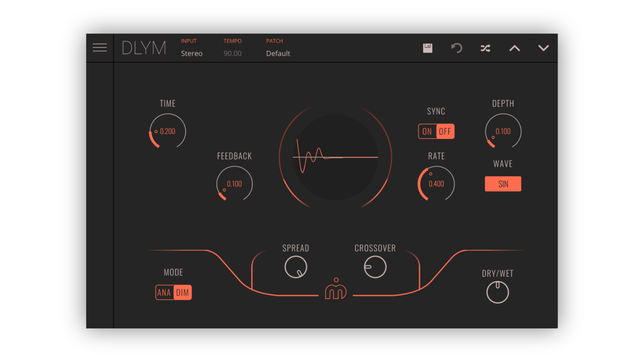
Task: Select DIM mode
Action: coord(182,293)
